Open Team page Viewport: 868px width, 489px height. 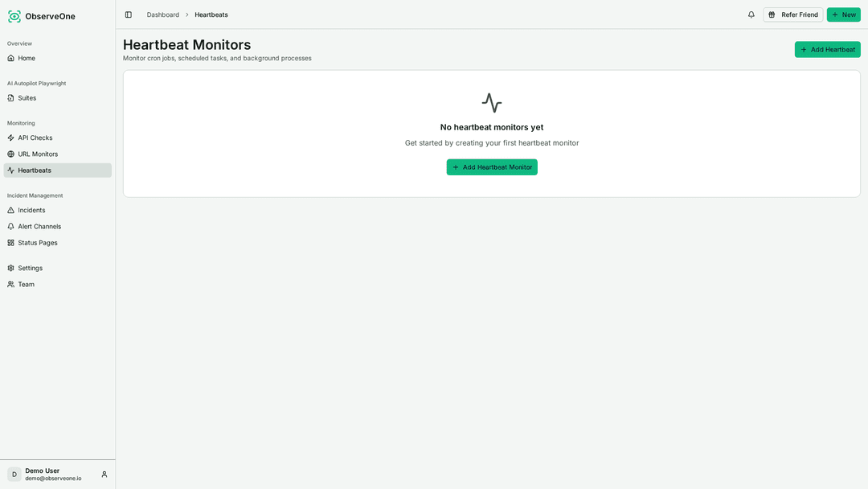tap(58, 284)
